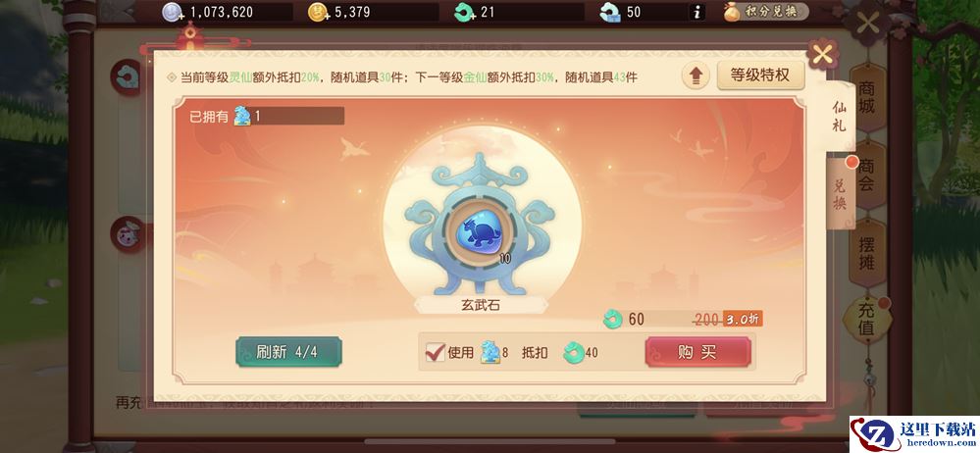Open the 等级特权 privileges button
This screenshot has width=980, height=453.
tap(760, 75)
